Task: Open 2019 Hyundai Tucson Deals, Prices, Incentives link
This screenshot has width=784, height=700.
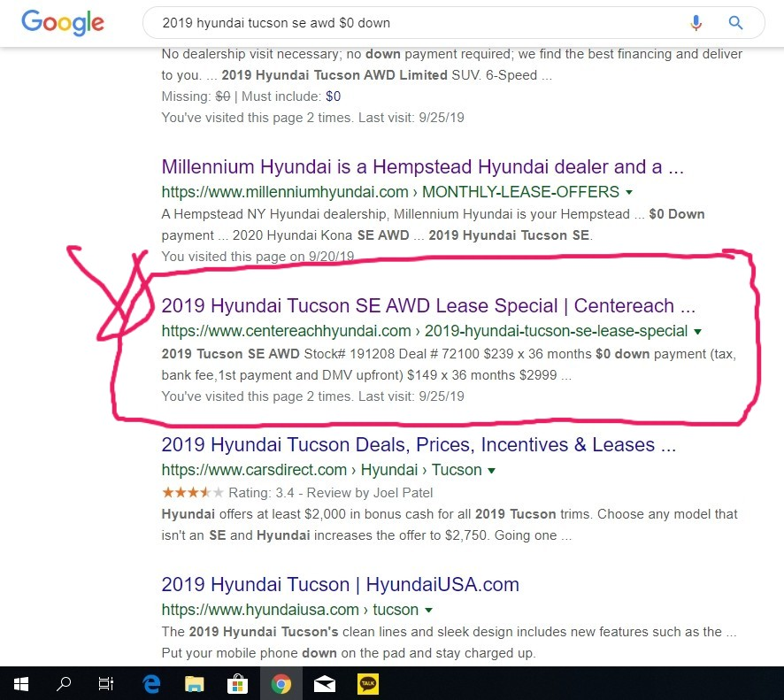Action: pos(419,444)
